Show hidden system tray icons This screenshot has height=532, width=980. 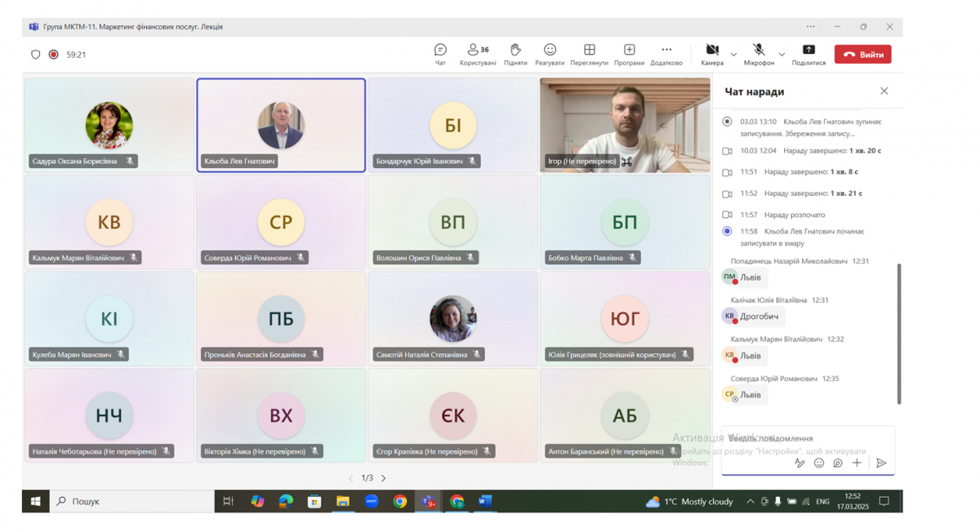coord(750,502)
